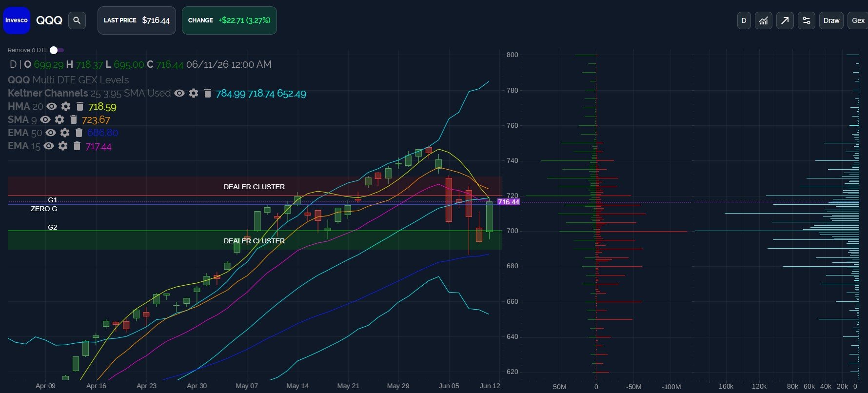Click the Keltner values 784.99 718.74 652.49
Image resolution: width=868 pixels, height=393 pixels.
[261, 94]
